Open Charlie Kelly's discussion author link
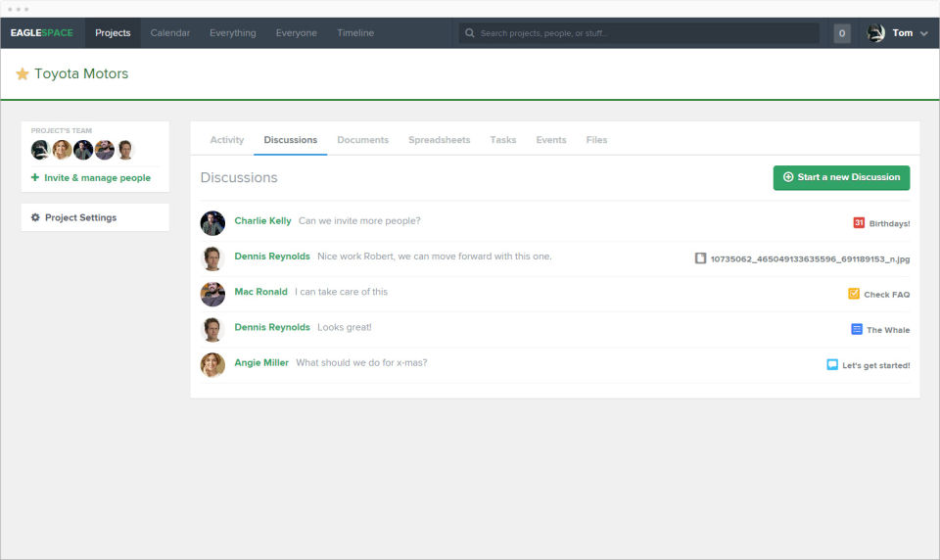 (x=262, y=220)
